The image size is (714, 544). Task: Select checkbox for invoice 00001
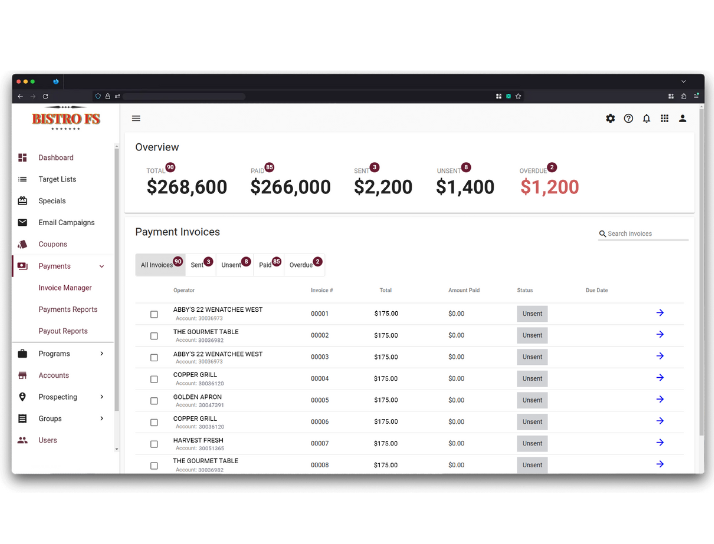[x=154, y=314]
